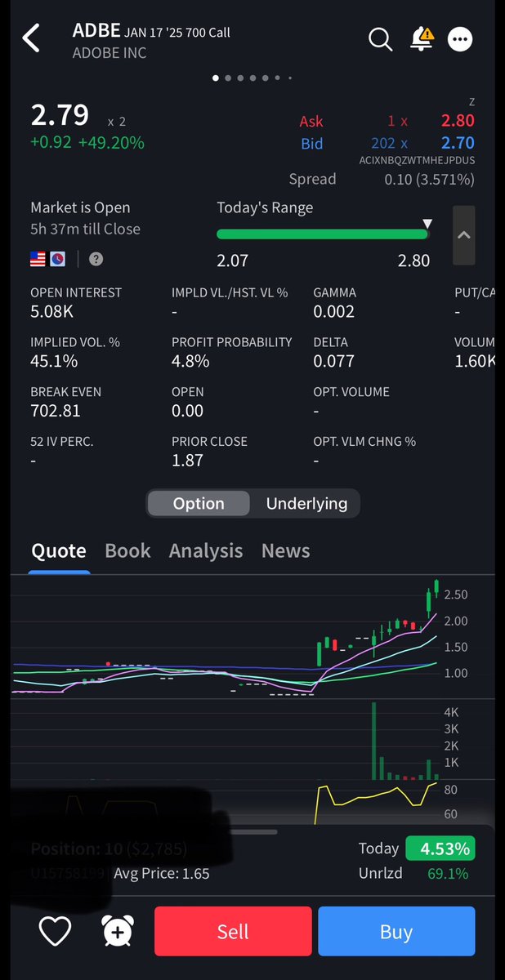Tap the Ask price 2.80
This screenshot has height=980, width=505.
(x=458, y=121)
